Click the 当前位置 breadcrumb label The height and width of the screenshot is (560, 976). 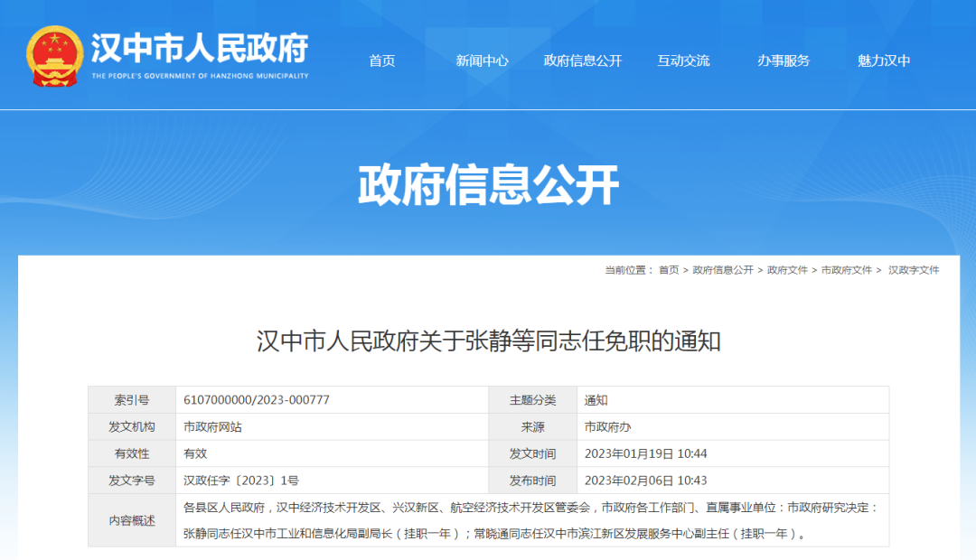click(x=629, y=270)
